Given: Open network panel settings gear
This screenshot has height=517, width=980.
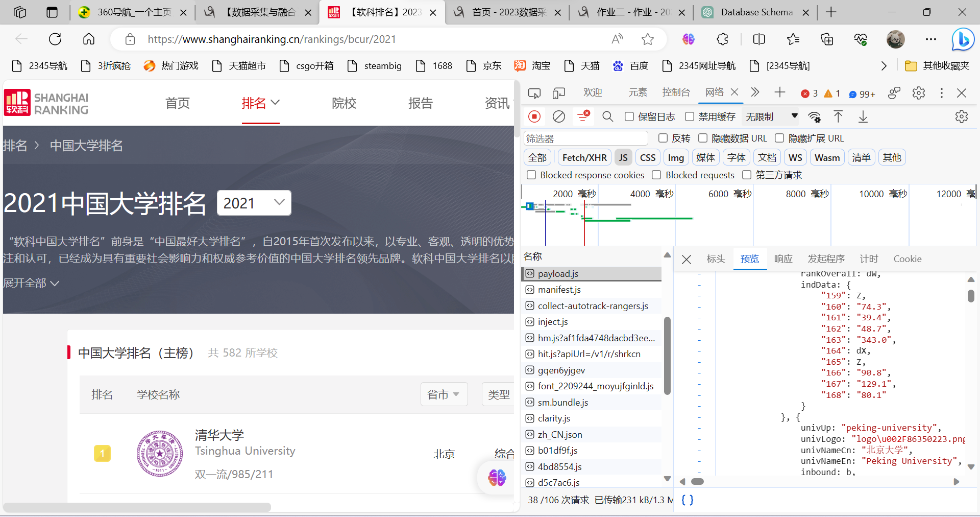Looking at the screenshot, I should coord(962,116).
